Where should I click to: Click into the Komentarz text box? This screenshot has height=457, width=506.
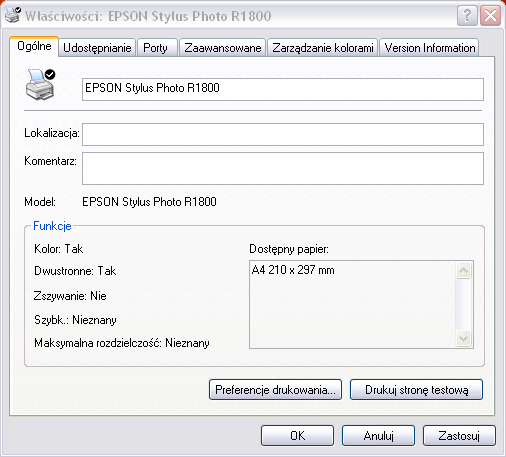(283, 168)
